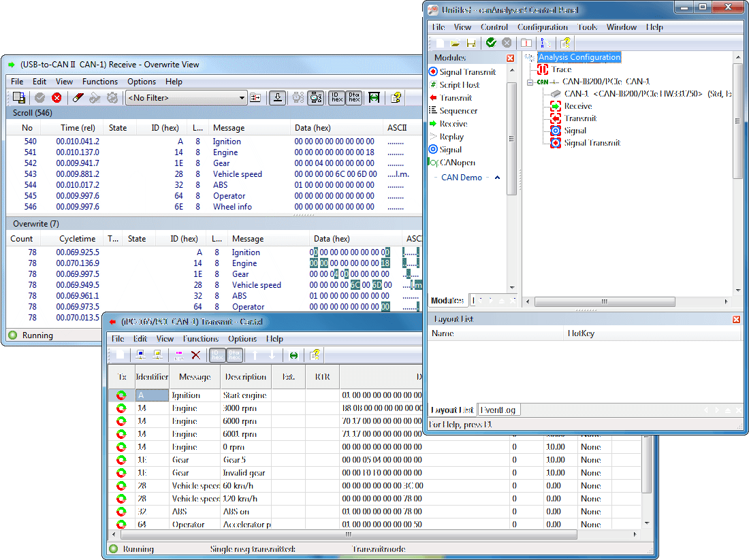Click the Time (rel) column header
Viewport: 749px width, 560px height.
(78, 128)
